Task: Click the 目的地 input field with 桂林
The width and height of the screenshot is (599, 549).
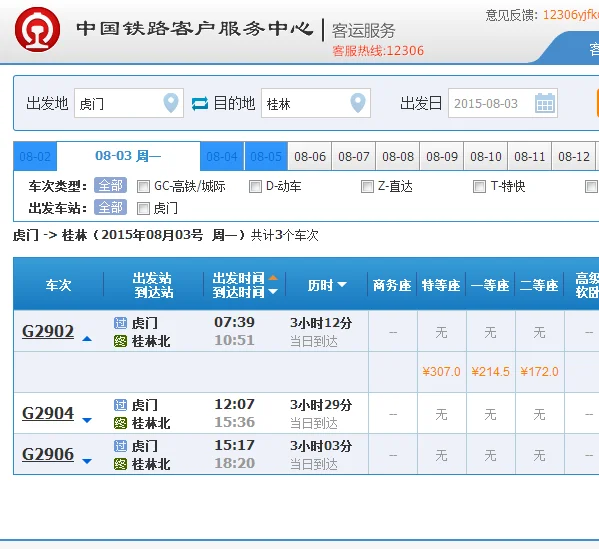Action: click(316, 103)
